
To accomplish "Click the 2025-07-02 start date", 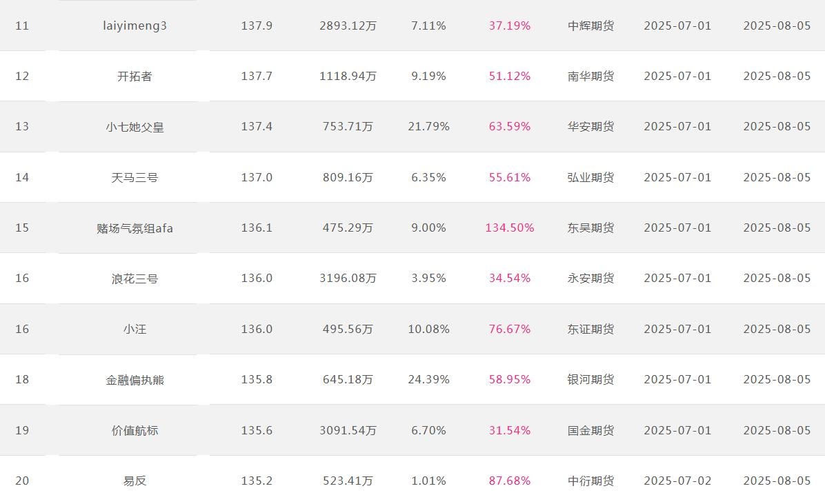I will click(677, 481).
